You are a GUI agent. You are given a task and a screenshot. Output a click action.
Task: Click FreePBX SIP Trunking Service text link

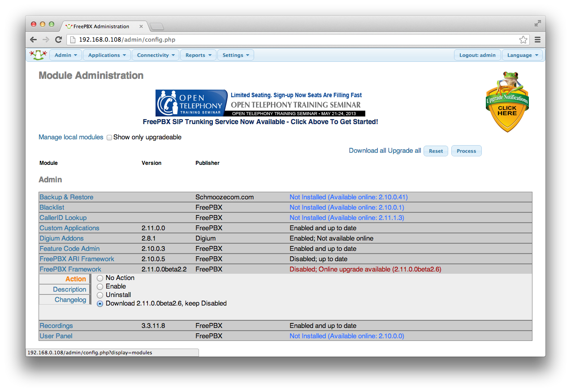[260, 122]
